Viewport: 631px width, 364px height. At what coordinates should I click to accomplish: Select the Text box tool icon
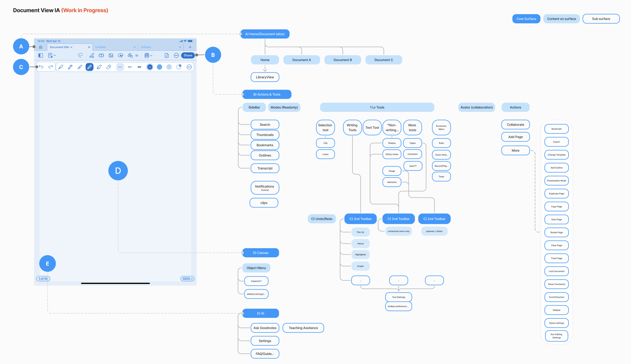tap(101, 56)
